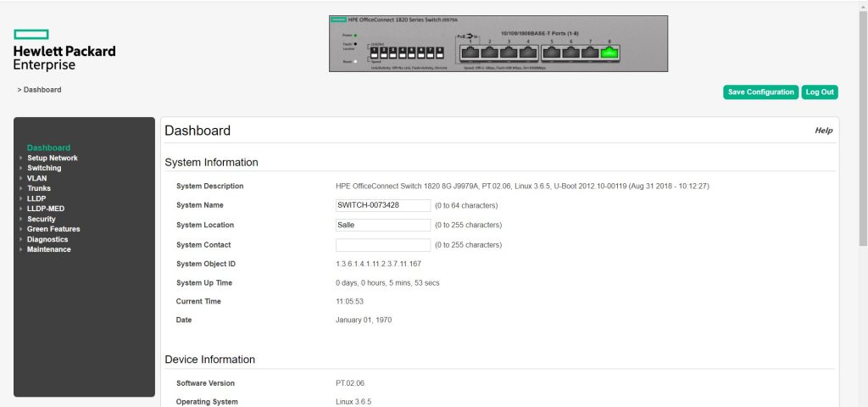
Task: Expand arrow beside Green Features
Action: [21, 229]
